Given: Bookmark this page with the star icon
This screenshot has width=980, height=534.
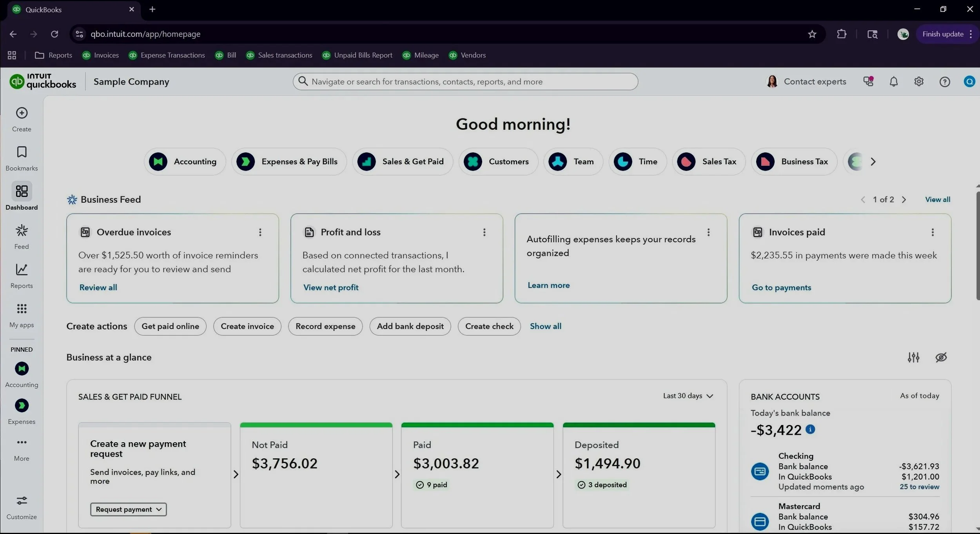Looking at the screenshot, I should (x=812, y=34).
